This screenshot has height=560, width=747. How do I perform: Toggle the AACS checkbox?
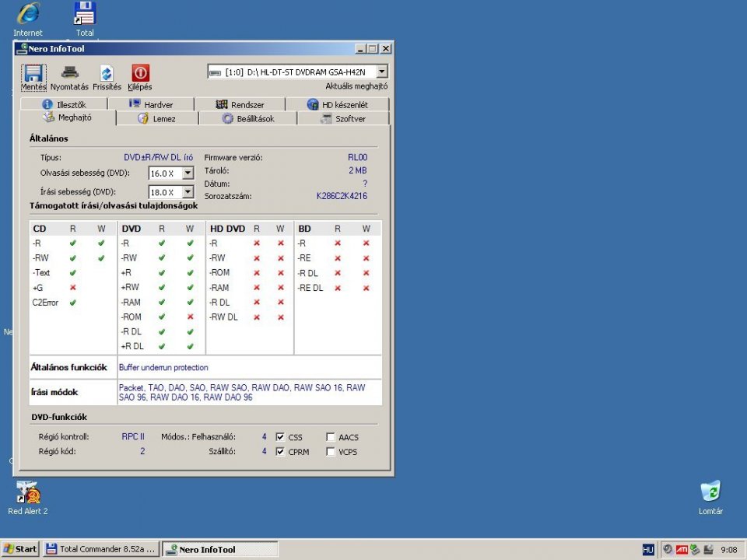pyautogui.click(x=331, y=436)
